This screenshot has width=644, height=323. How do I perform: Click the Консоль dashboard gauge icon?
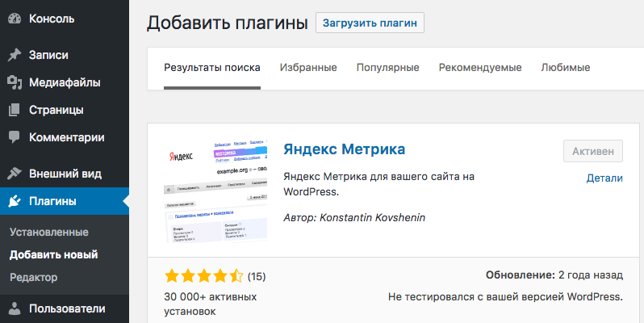15,19
